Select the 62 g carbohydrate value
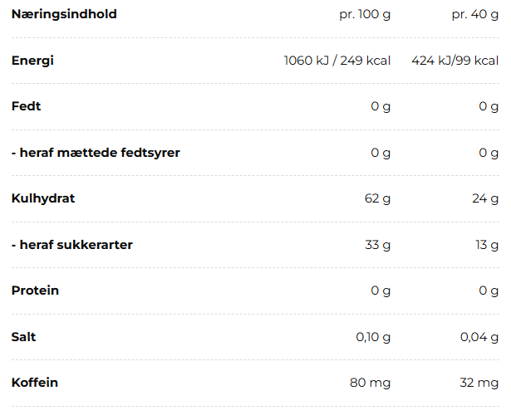511x420 pixels. [x=377, y=198]
